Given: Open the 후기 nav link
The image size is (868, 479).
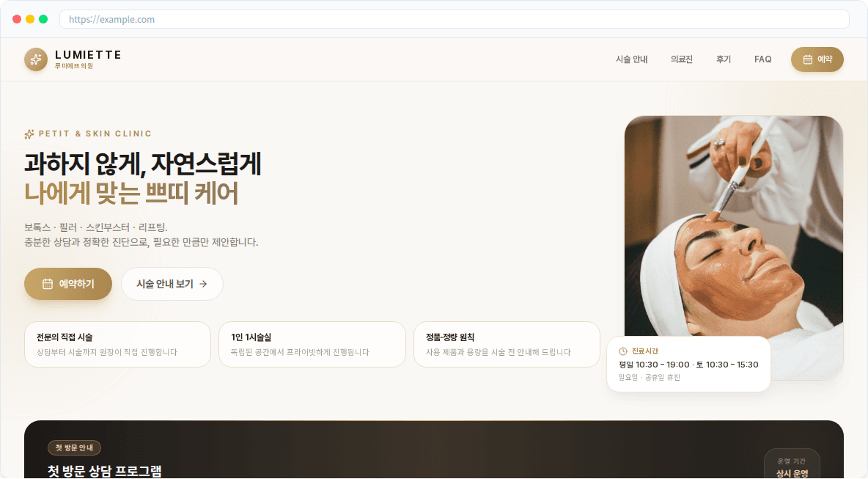Looking at the screenshot, I should click(724, 59).
